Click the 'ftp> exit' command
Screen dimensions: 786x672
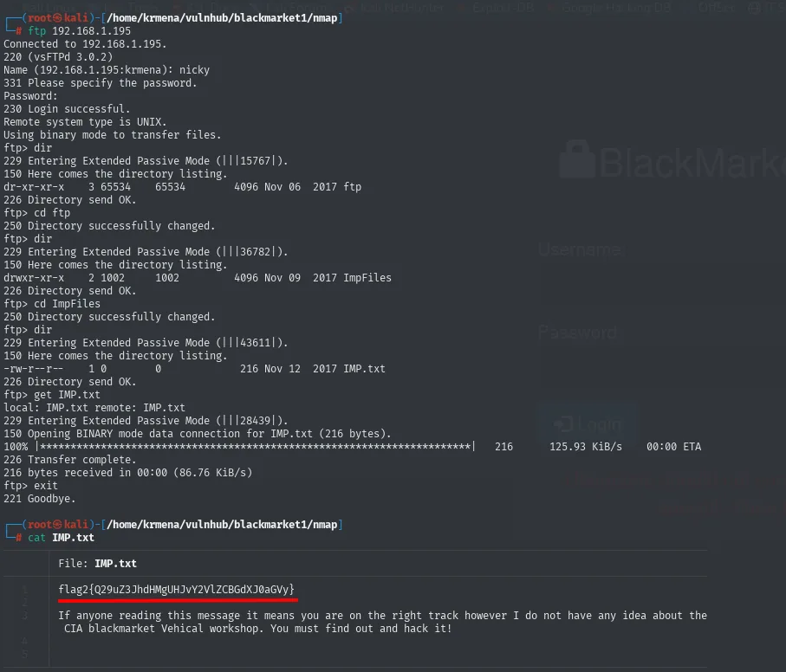30,486
